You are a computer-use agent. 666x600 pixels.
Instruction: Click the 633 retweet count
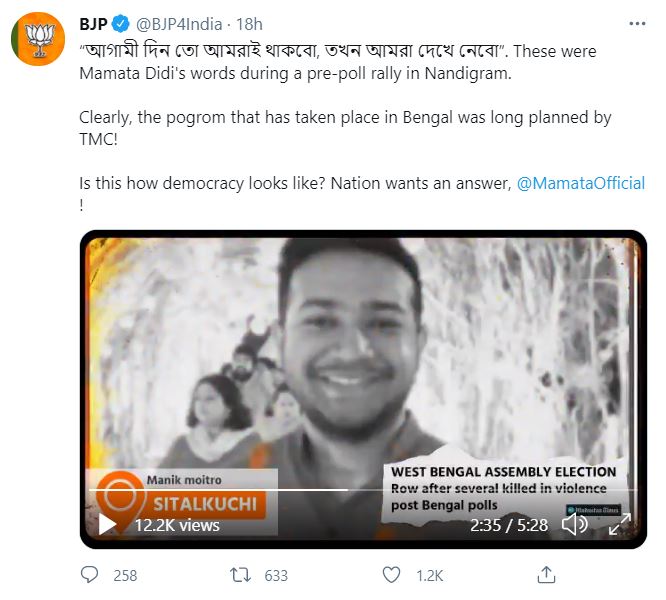[275, 575]
